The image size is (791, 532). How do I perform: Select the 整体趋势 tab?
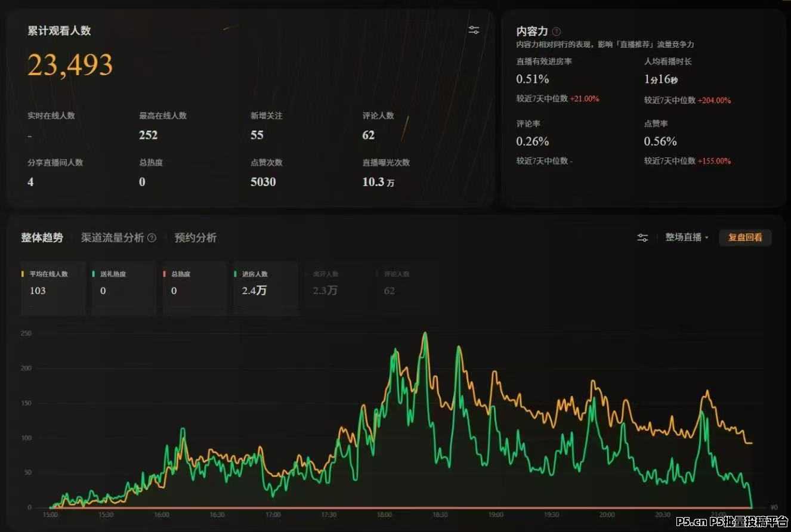pyautogui.click(x=42, y=238)
